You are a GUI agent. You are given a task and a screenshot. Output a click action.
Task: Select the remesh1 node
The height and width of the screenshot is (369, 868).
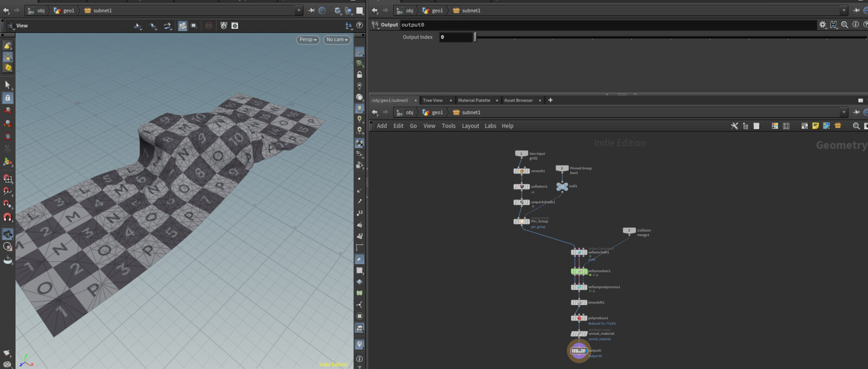(522, 171)
